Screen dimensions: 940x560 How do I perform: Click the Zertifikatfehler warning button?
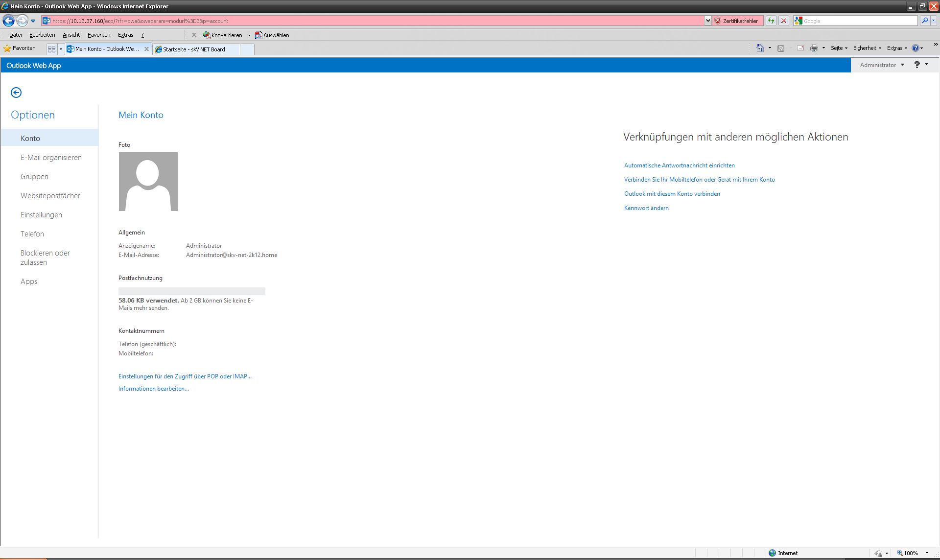737,21
